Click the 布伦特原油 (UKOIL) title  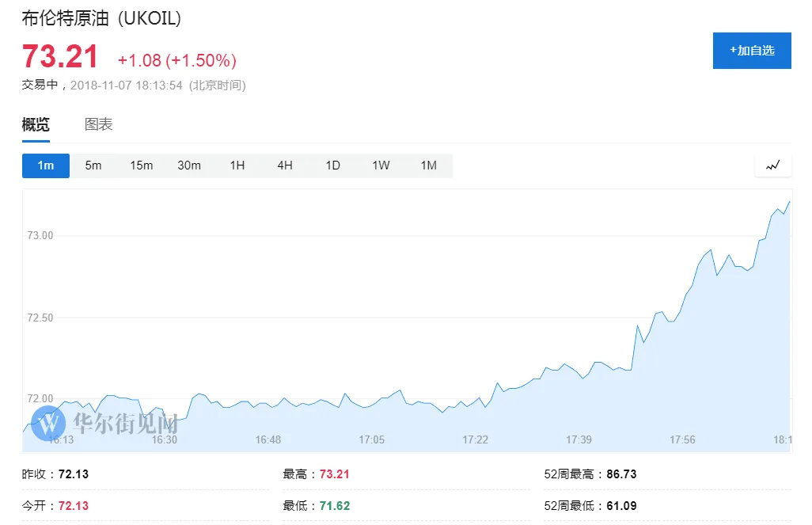coord(101,18)
